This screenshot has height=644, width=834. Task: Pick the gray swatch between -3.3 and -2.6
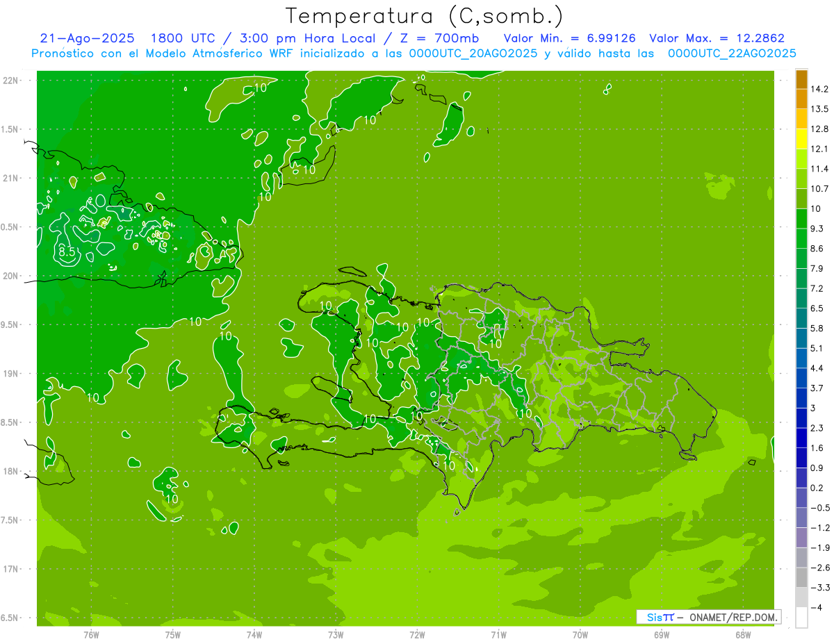click(x=801, y=578)
